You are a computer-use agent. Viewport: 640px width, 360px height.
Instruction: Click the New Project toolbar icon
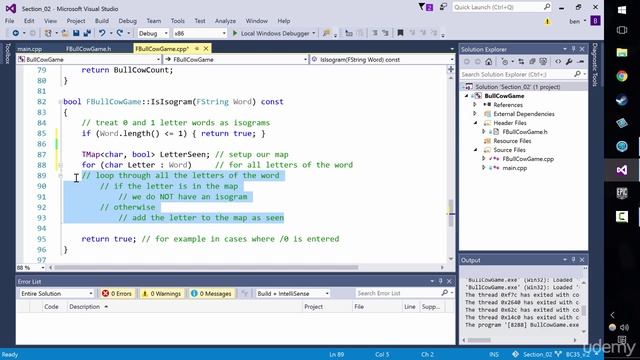coord(48,33)
